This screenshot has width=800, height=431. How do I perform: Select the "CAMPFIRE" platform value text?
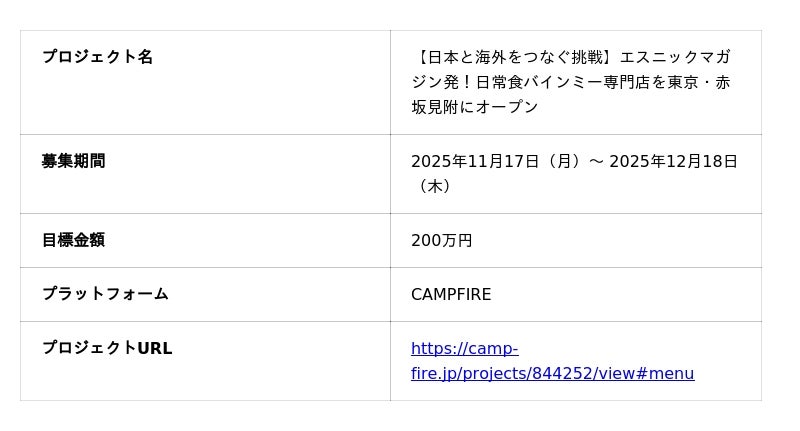point(451,294)
